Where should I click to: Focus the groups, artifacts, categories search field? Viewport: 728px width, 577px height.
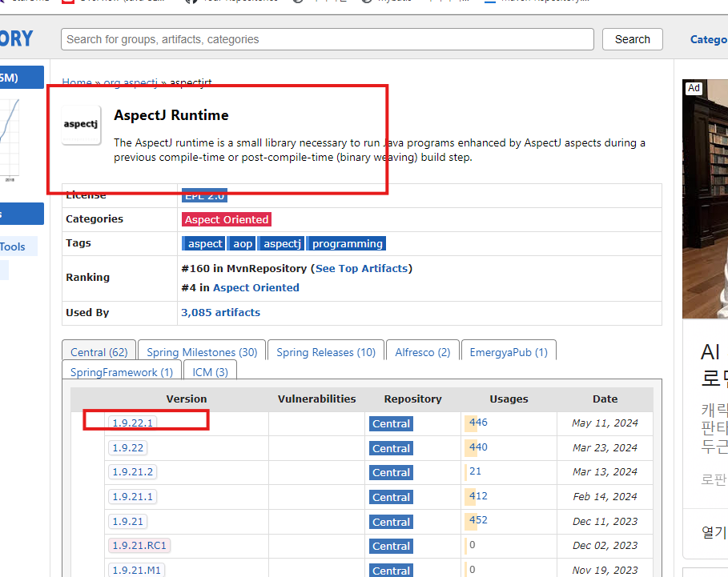pos(328,39)
